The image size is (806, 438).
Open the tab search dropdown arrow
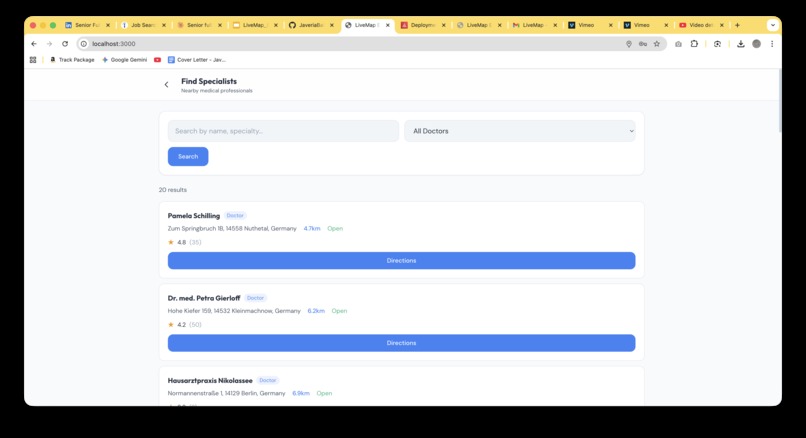pos(773,25)
